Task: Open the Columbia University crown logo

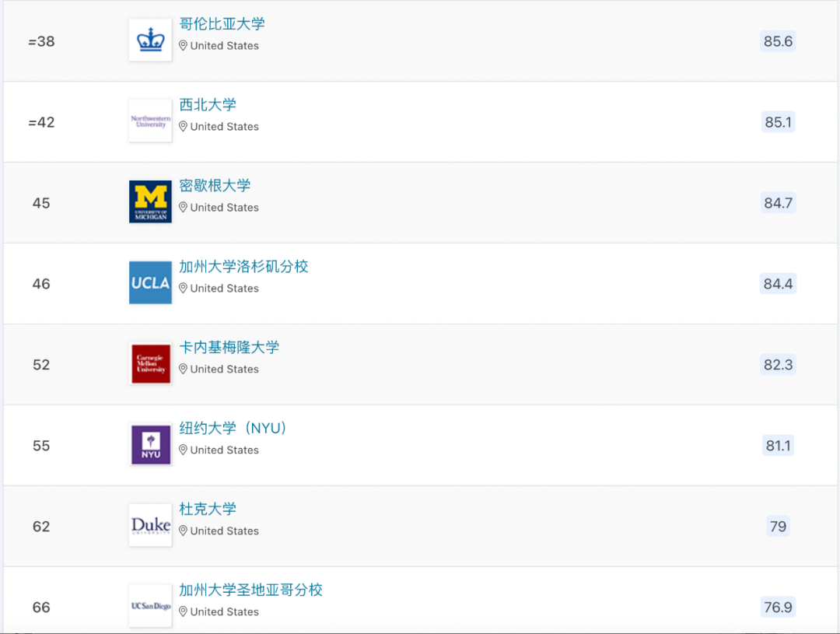Action: (x=151, y=40)
